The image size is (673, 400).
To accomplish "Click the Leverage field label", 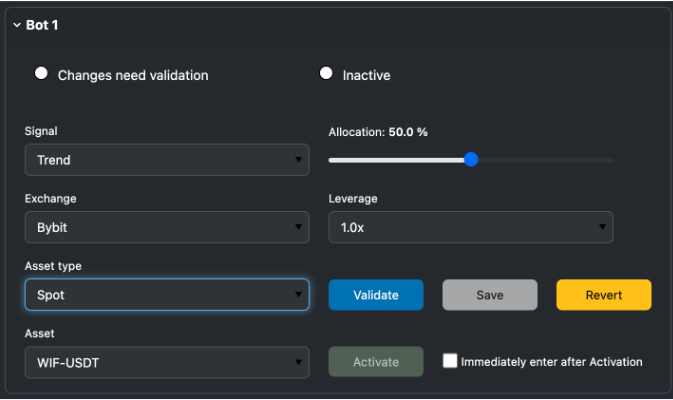I will tap(353, 199).
